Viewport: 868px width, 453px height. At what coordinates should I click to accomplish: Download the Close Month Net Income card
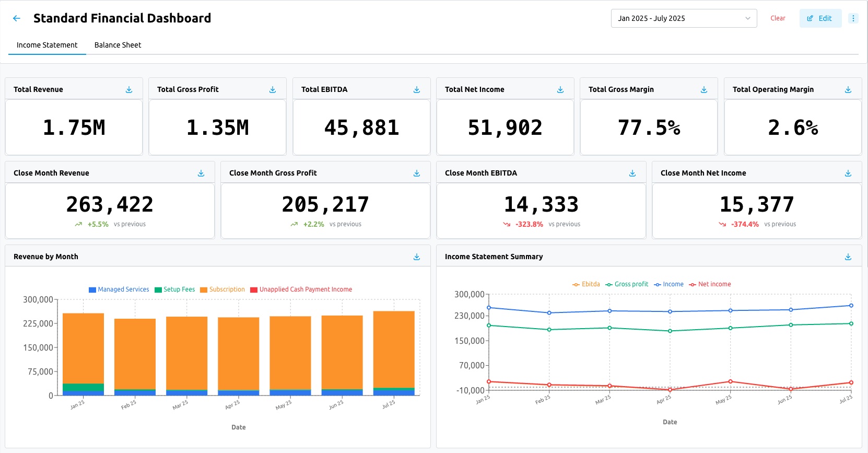click(x=848, y=173)
